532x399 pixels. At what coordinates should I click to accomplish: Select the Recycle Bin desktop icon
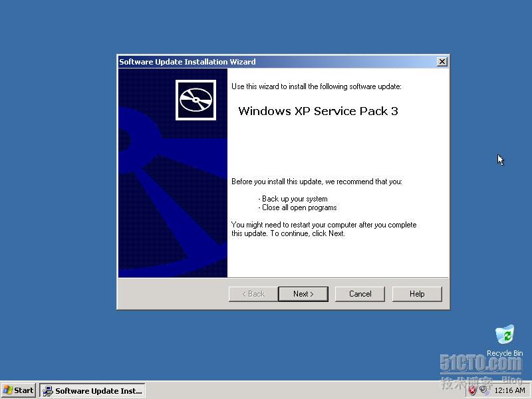point(505,335)
